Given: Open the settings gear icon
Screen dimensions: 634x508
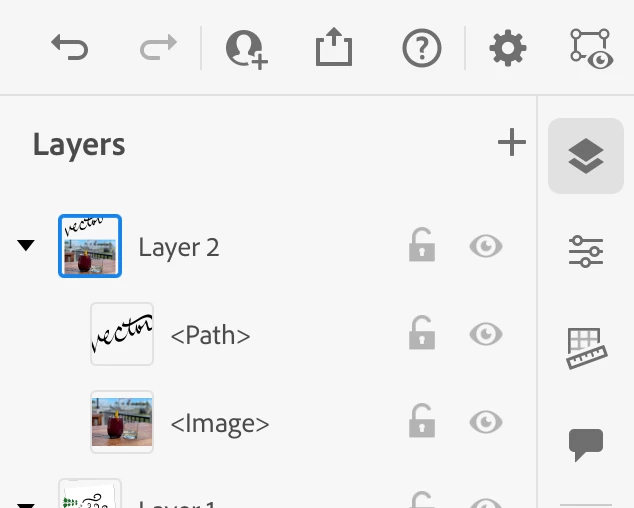Looking at the screenshot, I should pos(508,48).
